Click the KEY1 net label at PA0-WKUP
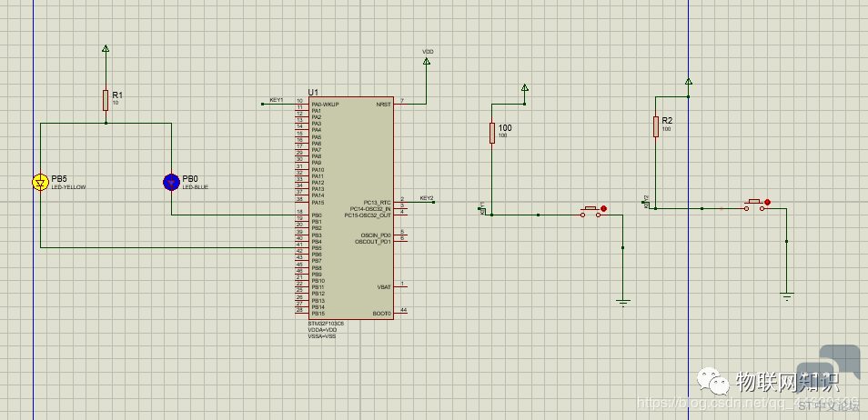 click(x=277, y=100)
